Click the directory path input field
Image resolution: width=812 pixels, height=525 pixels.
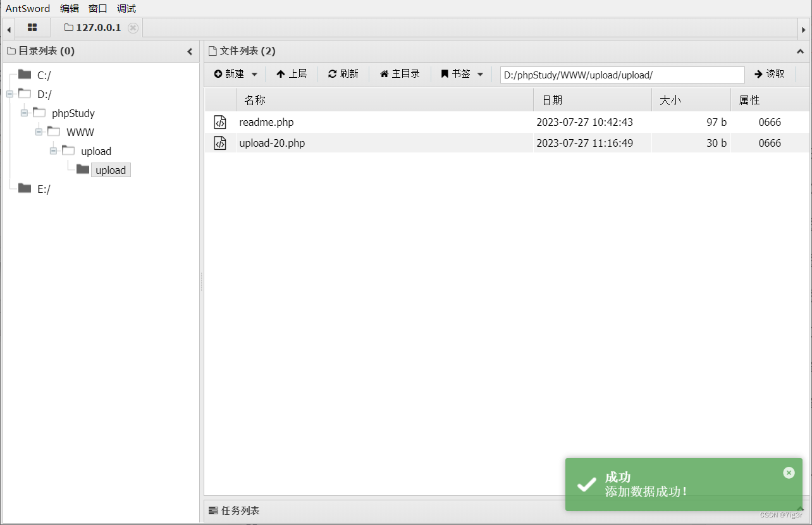pyautogui.click(x=620, y=74)
